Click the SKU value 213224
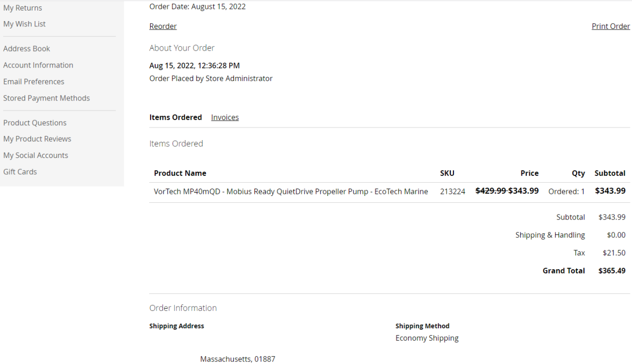Viewport: 632px width, 364px height. (452, 192)
